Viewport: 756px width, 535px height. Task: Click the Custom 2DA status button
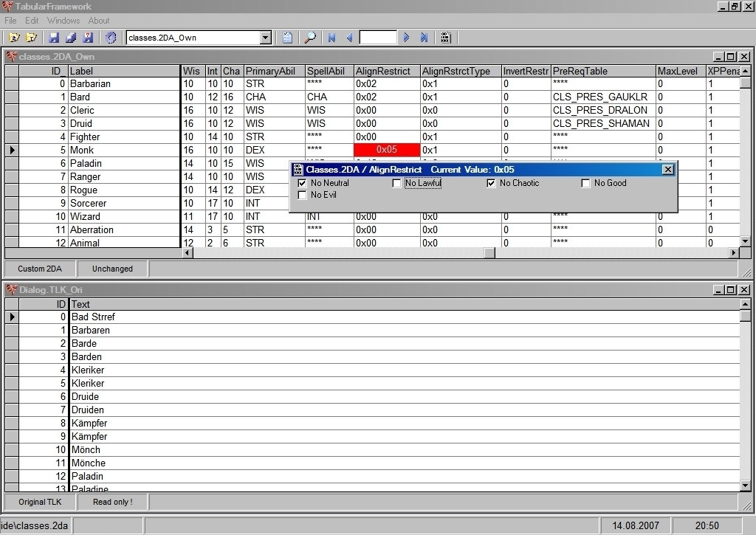pyautogui.click(x=41, y=269)
